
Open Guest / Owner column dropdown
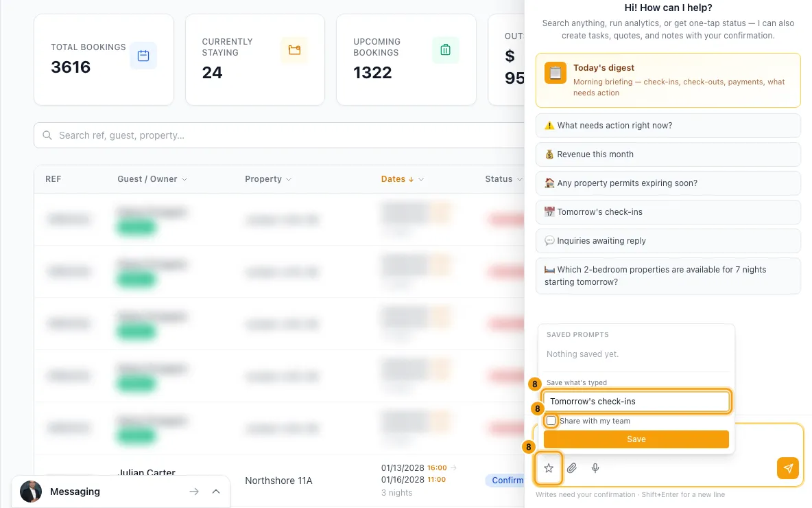coord(184,179)
